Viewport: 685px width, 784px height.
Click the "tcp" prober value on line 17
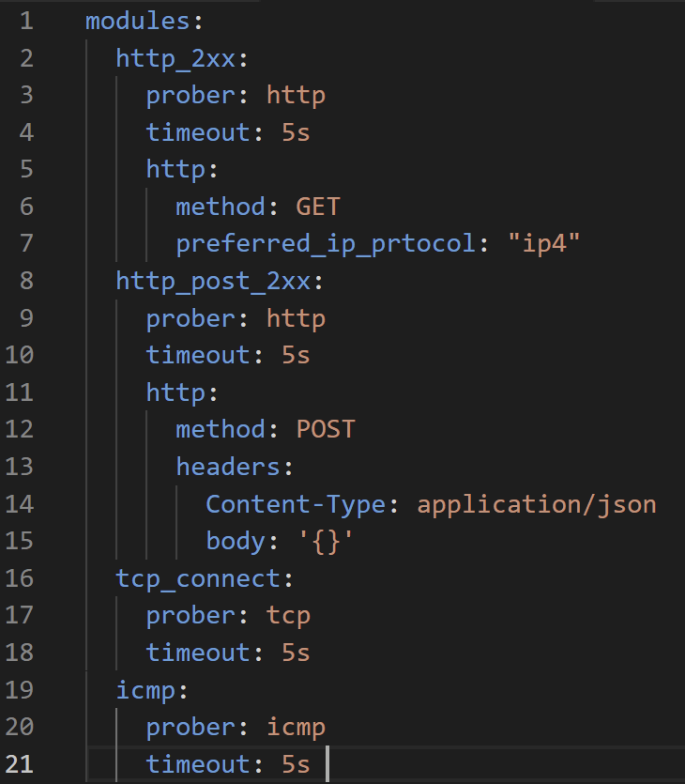click(x=288, y=616)
